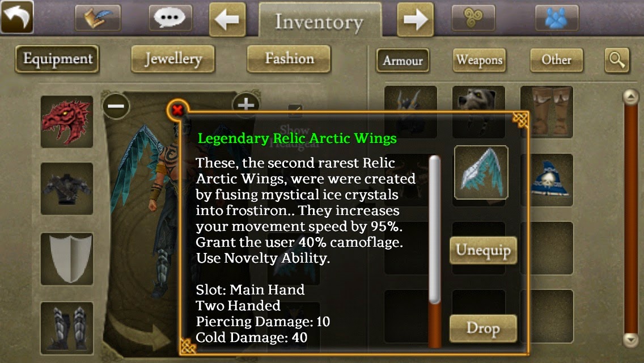The height and width of the screenshot is (363, 644).
Task: Zoom out character with minus button
Action: click(116, 106)
